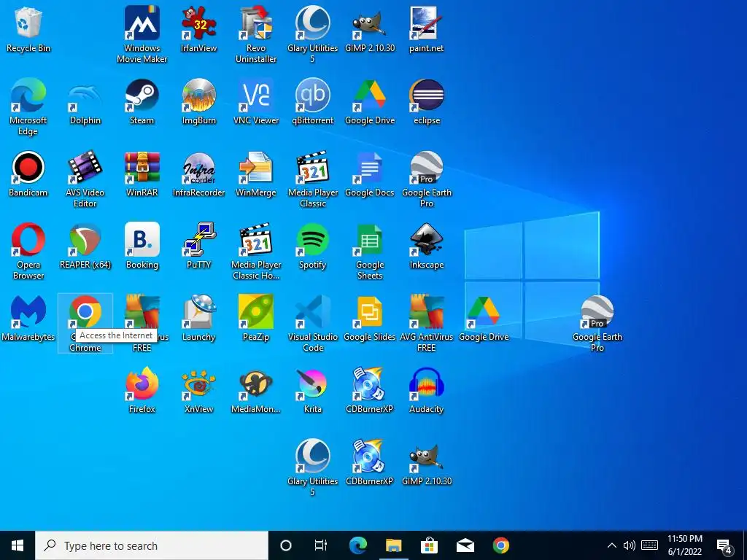Viewport: 747px width, 560px height.
Task: Open the Media Player Classic Ho... shortcut
Action: (x=256, y=251)
